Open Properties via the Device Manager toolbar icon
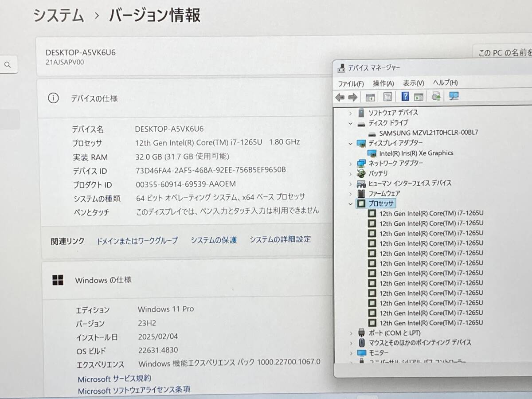The image size is (532, 399). 387,97
